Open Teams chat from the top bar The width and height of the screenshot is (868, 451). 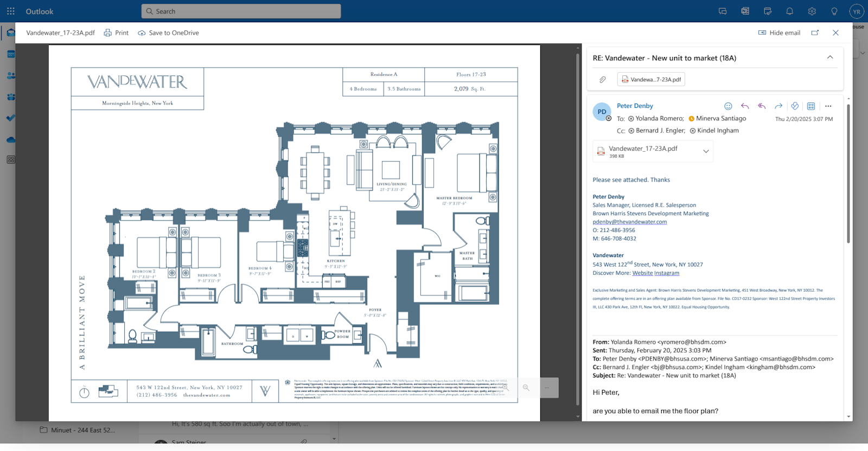[x=723, y=11]
